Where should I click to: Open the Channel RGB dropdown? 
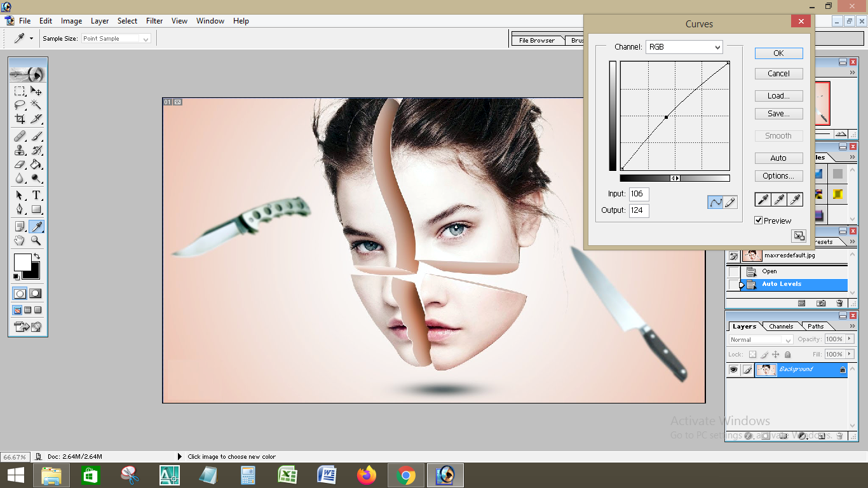pyautogui.click(x=684, y=47)
